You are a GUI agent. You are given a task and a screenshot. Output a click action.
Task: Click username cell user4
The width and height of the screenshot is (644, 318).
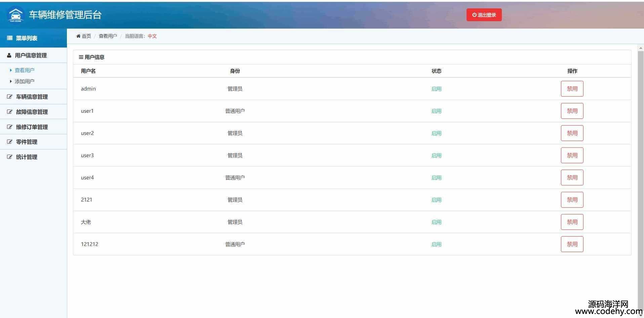pos(87,178)
